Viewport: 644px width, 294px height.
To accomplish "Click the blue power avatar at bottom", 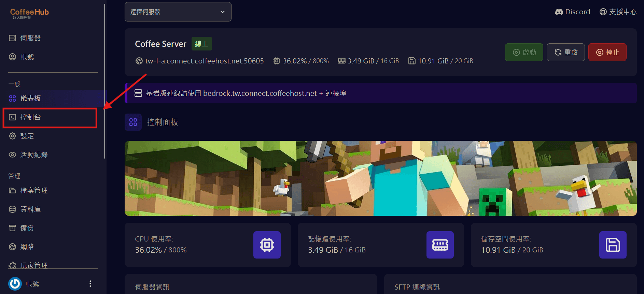I will click(x=15, y=283).
